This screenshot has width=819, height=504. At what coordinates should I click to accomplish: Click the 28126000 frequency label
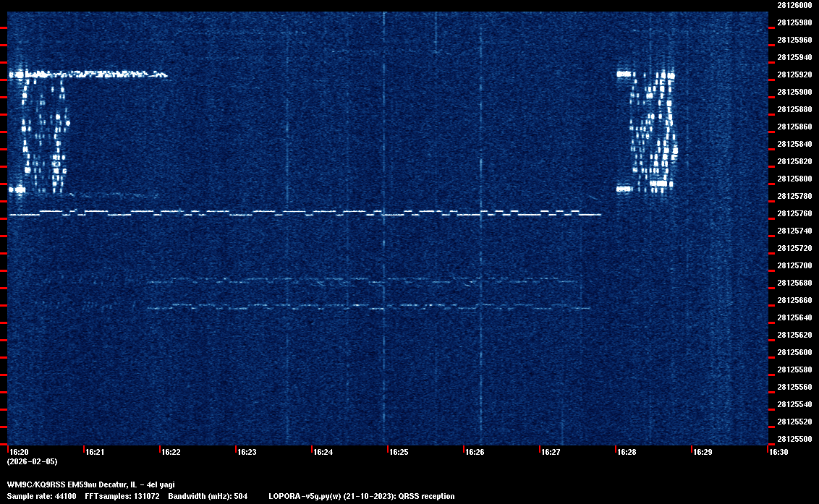click(x=794, y=5)
